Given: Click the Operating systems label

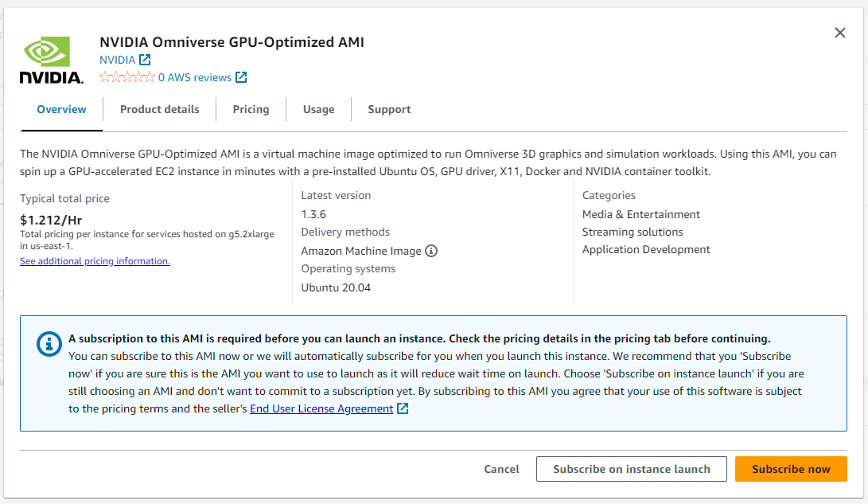Looking at the screenshot, I should [x=348, y=268].
